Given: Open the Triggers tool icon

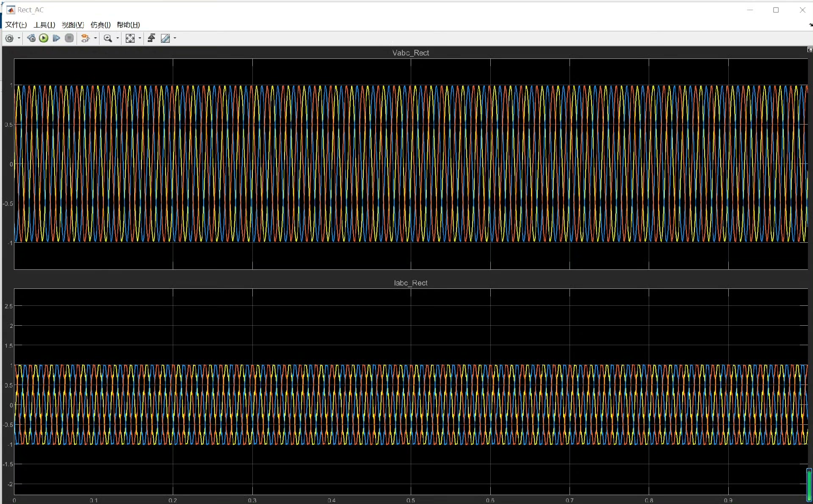Looking at the screenshot, I should tap(152, 39).
